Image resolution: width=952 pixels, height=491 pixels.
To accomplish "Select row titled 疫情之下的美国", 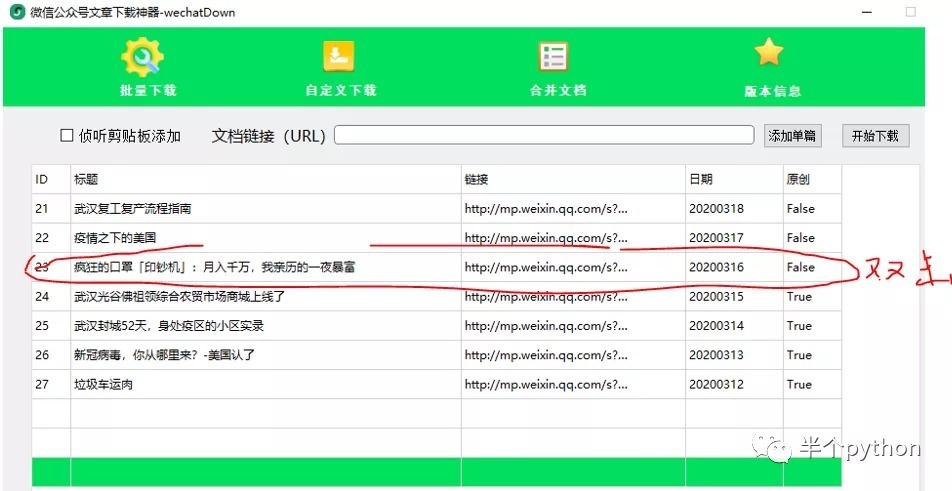I will point(437,238).
